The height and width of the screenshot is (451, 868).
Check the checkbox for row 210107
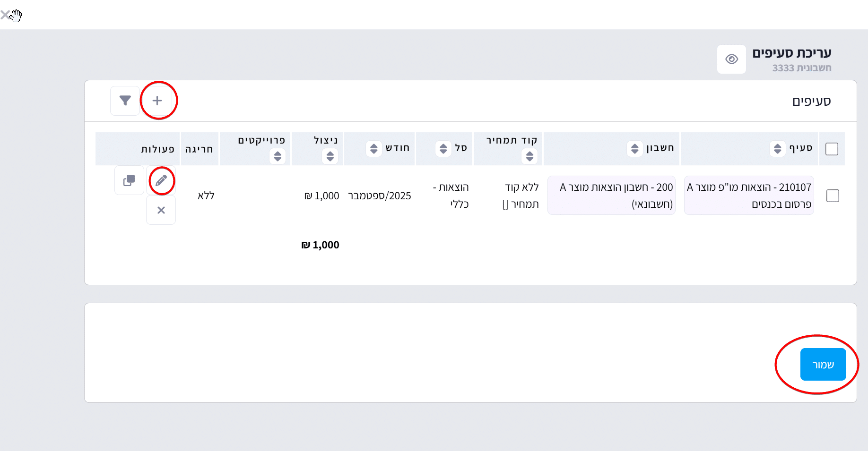coord(833,196)
